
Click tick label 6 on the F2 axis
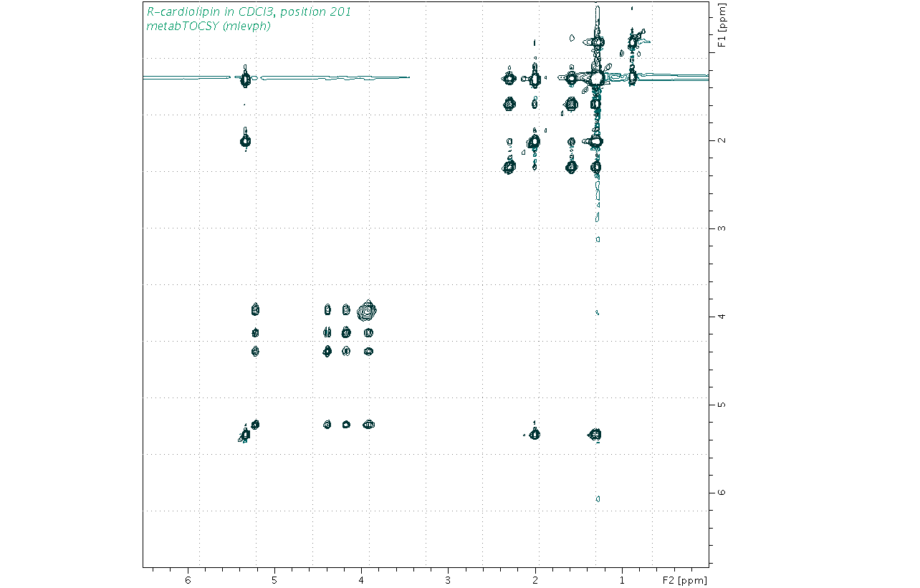point(188,579)
